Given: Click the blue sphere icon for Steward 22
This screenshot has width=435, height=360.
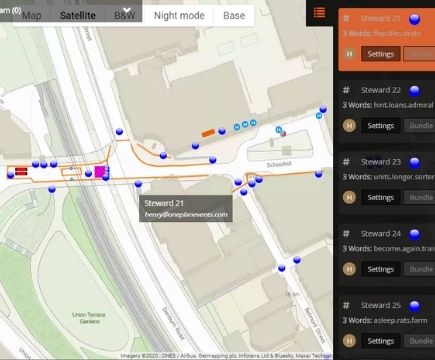Looking at the screenshot, I should coord(414,91).
